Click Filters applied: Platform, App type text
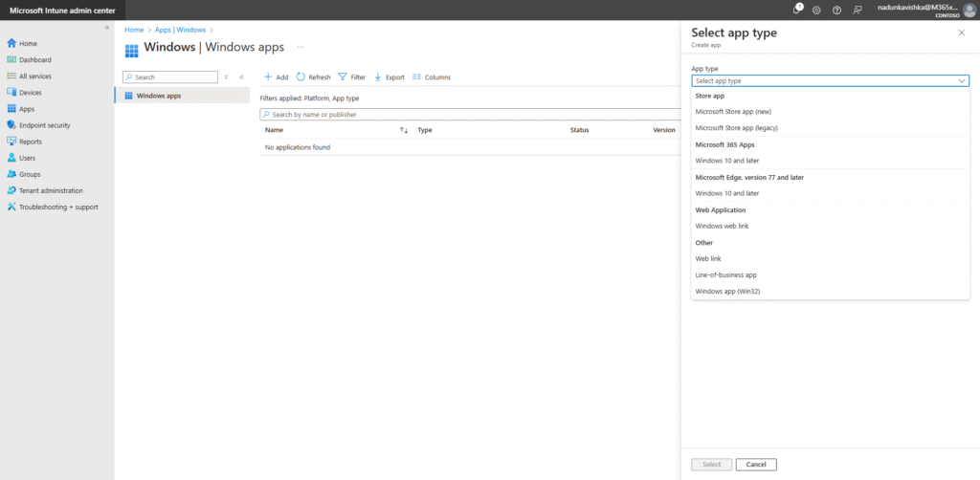Image resolution: width=980 pixels, height=480 pixels. (309, 98)
